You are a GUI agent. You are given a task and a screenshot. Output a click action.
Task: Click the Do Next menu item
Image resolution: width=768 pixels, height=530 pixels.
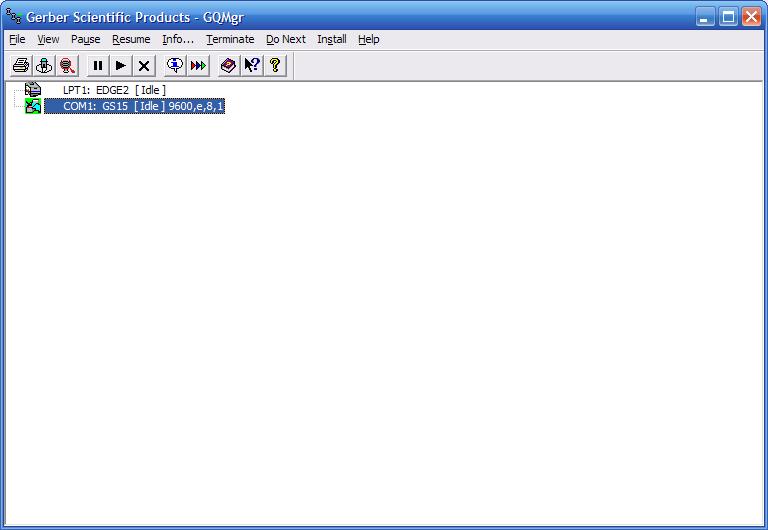coord(286,39)
